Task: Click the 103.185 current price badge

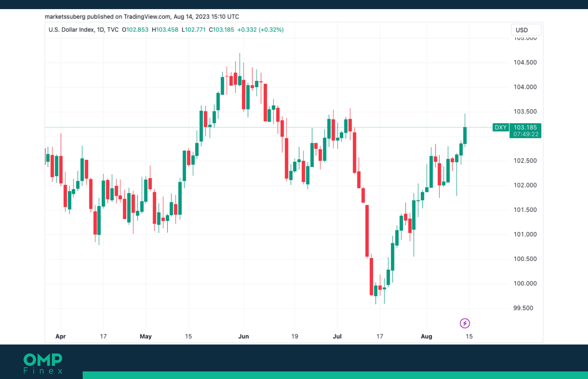Action: (x=525, y=127)
